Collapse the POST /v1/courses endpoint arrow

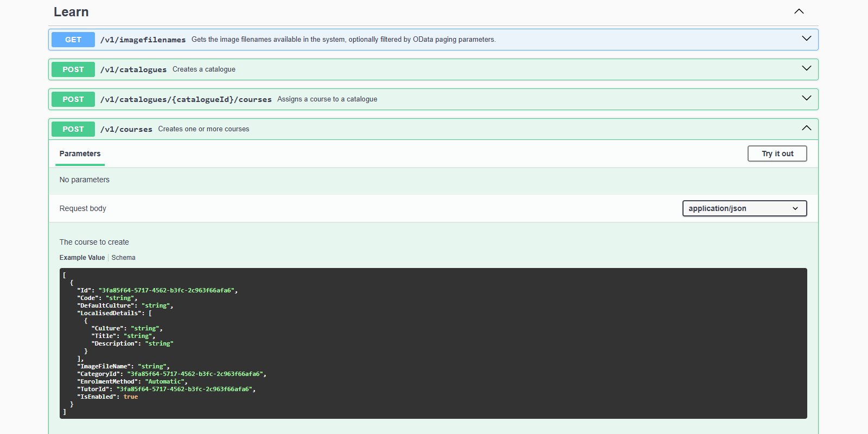[806, 128]
